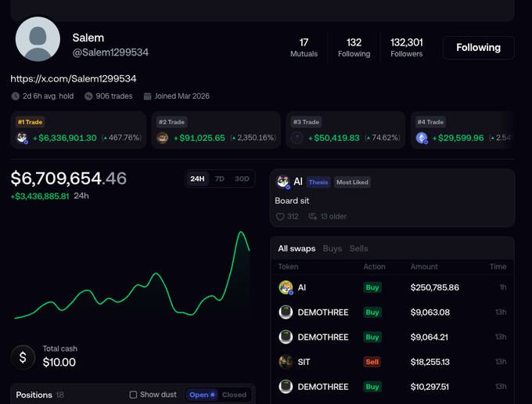Click the Ethereum icon in #4 Trade card

click(422, 138)
